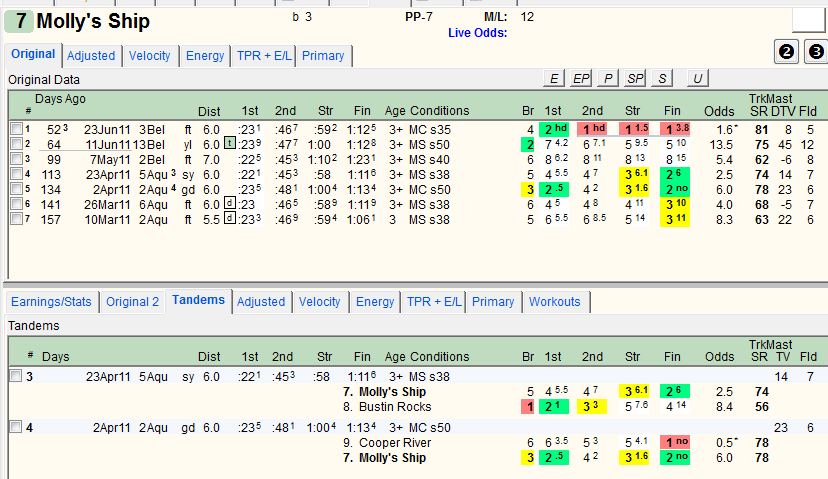Open the lower Energy tab
The height and width of the screenshot is (479, 828).
(375, 302)
